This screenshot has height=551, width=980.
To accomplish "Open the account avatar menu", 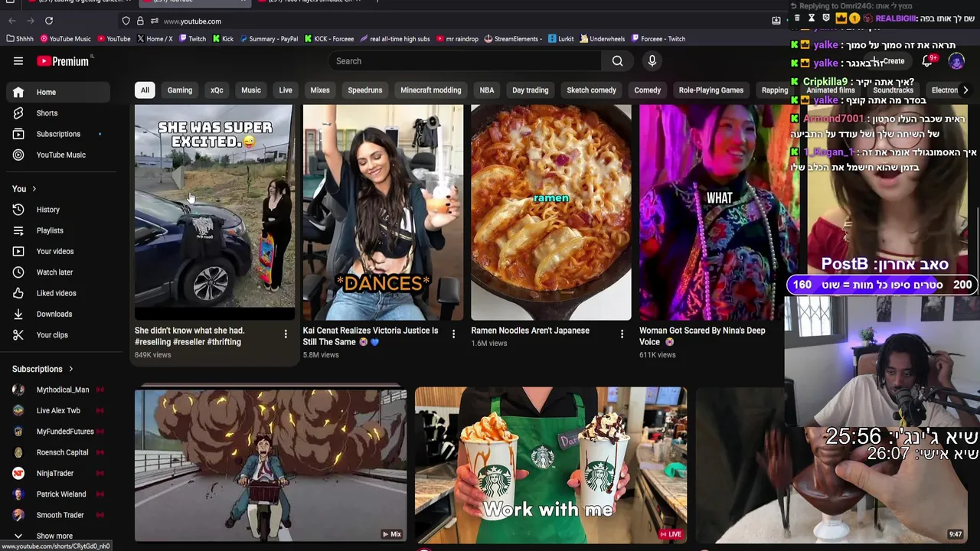I will (956, 61).
